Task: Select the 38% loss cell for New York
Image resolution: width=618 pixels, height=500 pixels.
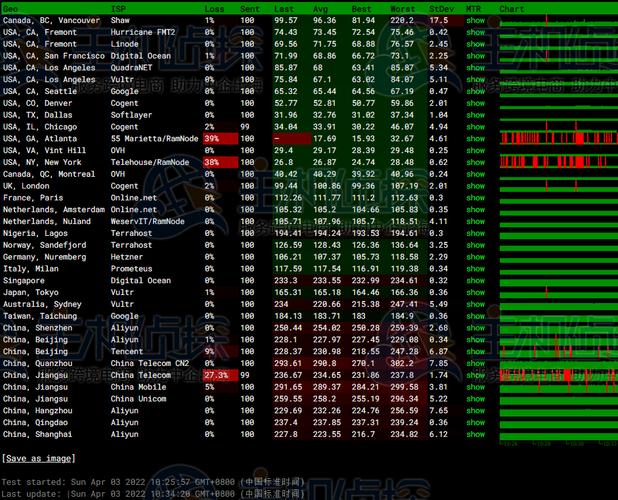Action: pyautogui.click(x=220, y=162)
